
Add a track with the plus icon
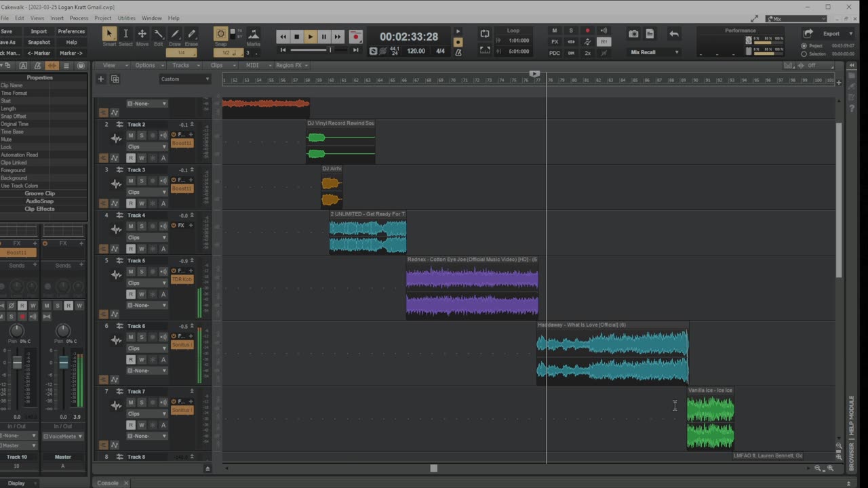101,79
